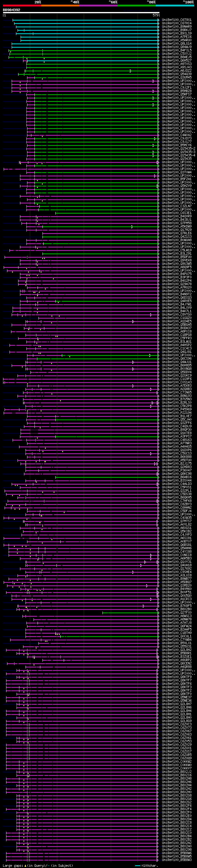Viewport: 197px width, 868px height.
Task: Click UniRef100_A8JDZ2 label
Action: (176, 71)
